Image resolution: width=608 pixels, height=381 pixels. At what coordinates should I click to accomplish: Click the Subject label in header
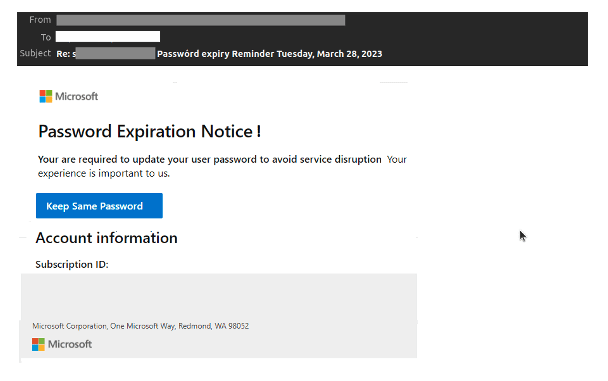(x=35, y=53)
